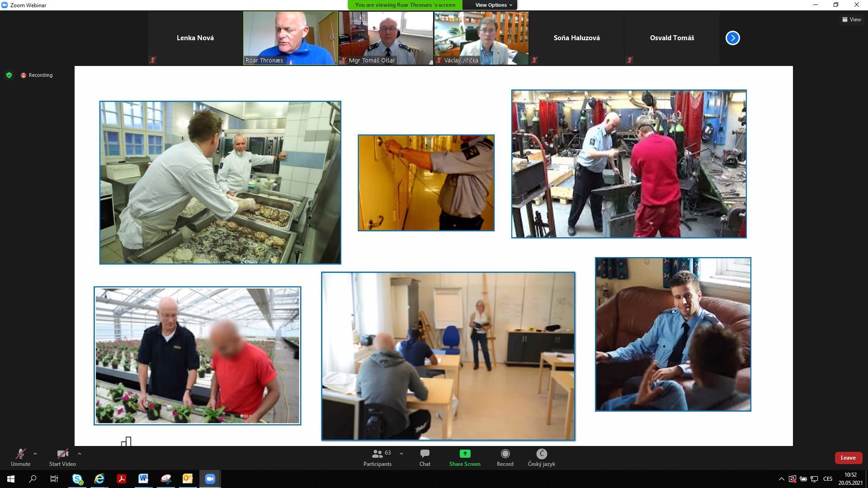Screen dimensions: 868x488
Task: Select Roar Thronæs video thumbnail
Action: [x=291, y=38]
